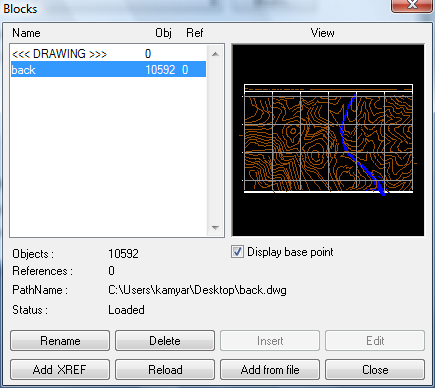Select the <<< DRAWING >>> list entry
Image resolution: width=435 pixels, height=388 pixels.
[x=108, y=54]
